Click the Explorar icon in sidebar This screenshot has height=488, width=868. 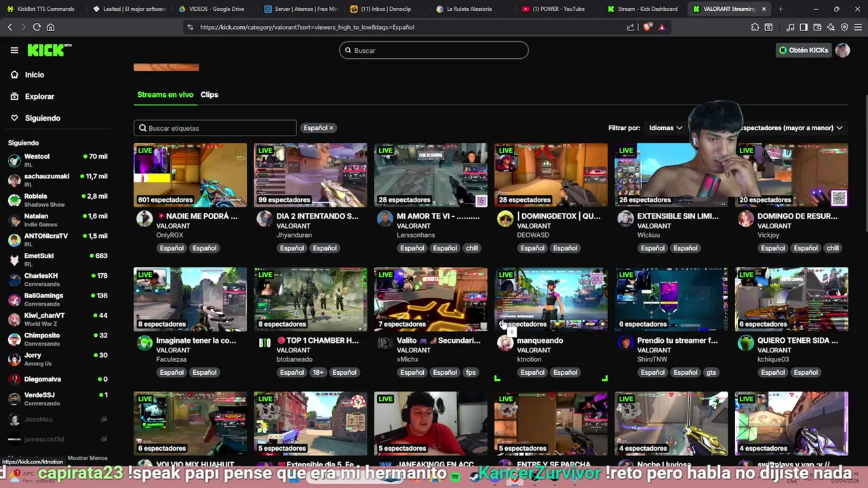pos(14,96)
